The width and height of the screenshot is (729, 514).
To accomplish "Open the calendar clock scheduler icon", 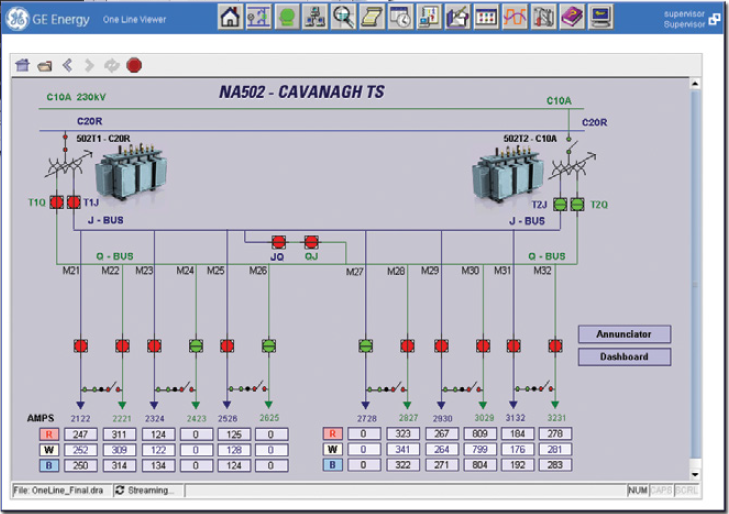I will coord(401,17).
